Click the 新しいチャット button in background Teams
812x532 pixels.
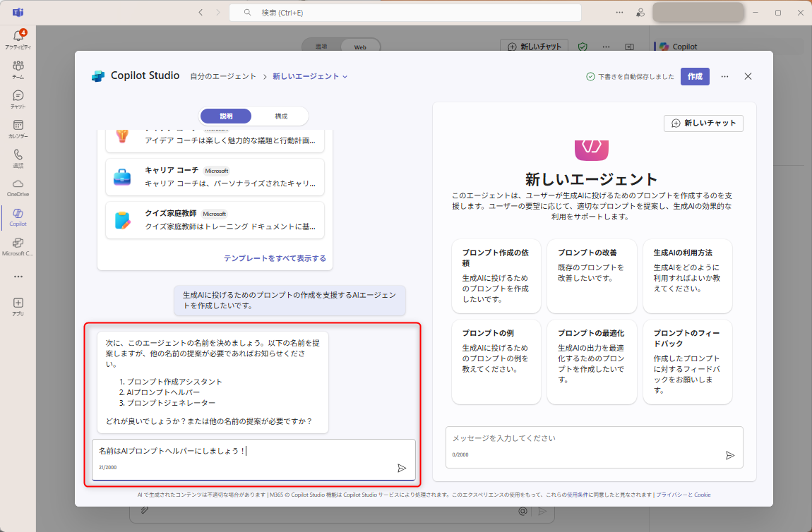coord(534,46)
